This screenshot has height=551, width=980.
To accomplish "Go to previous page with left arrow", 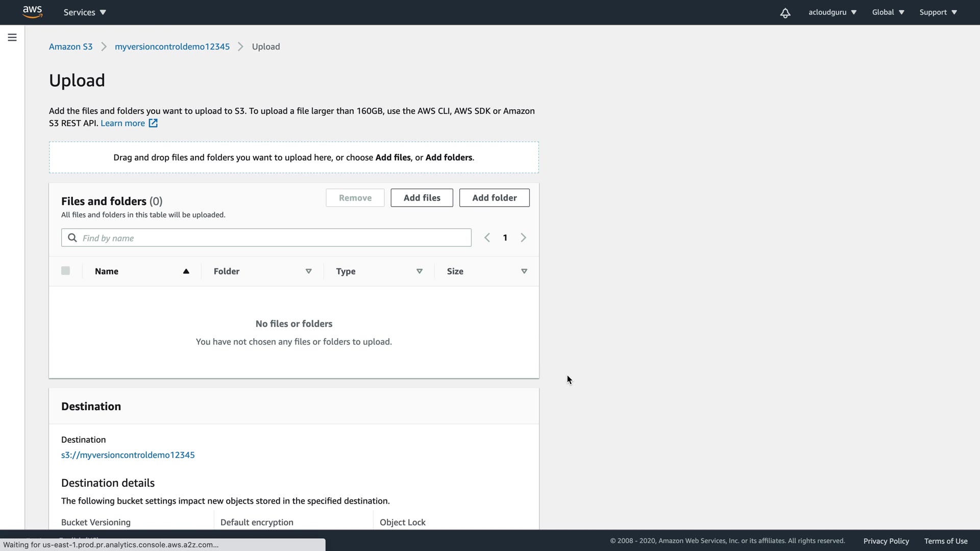I will (487, 238).
